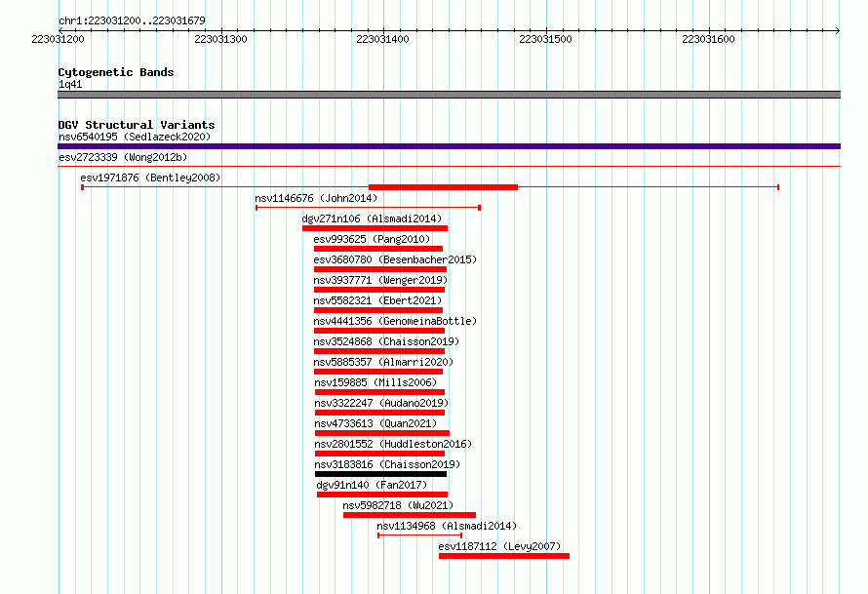The image size is (868, 594).
Task: Open the dgv91n140 (Fan2017) variant label
Action: point(372,485)
